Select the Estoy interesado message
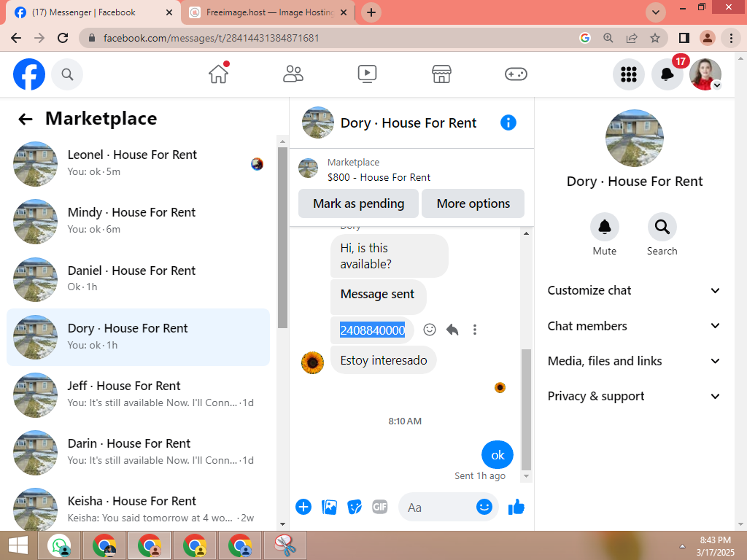 (384, 360)
